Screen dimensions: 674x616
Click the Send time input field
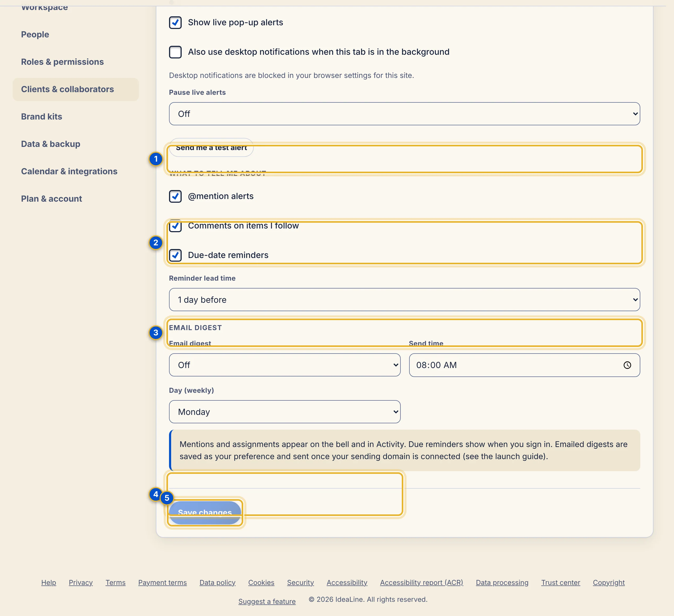pos(524,365)
